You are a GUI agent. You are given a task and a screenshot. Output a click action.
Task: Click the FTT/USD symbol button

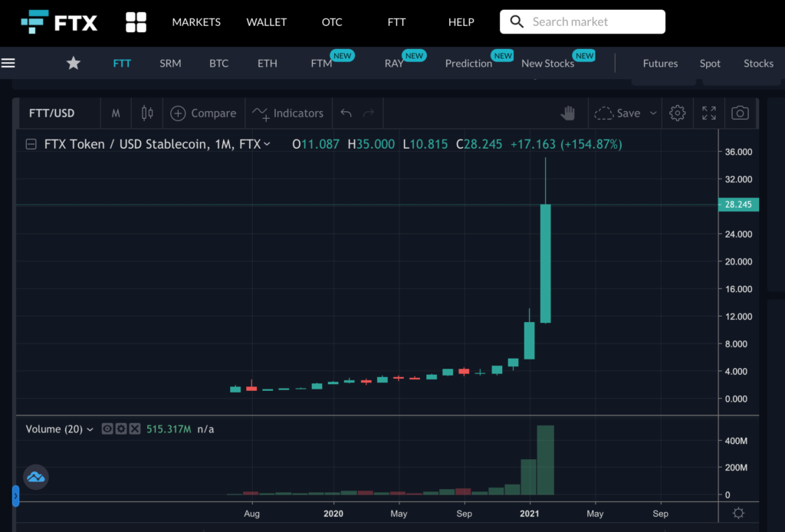[x=51, y=113]
